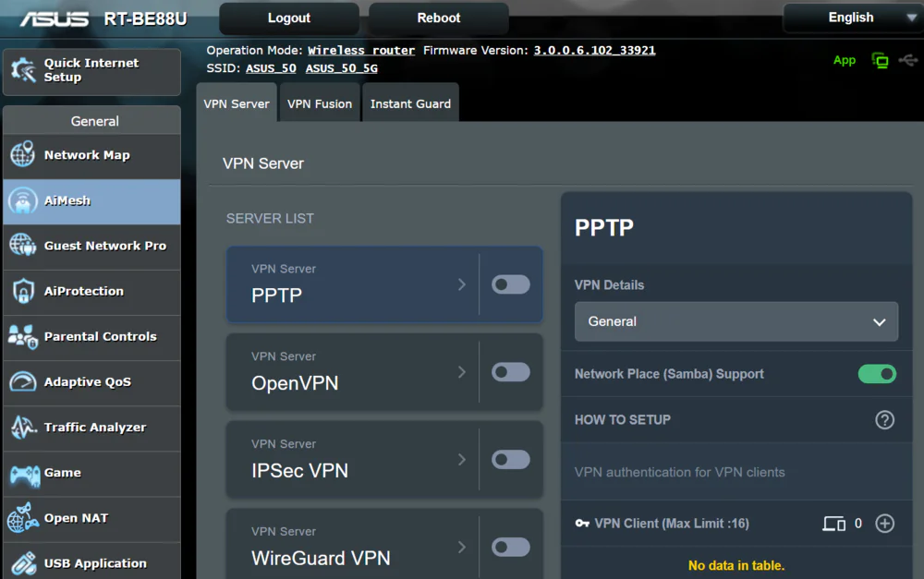Image resolution: width=924 pixels, height=579 pixels.
Task: Select the AiMesh icon in sidebar
Action: click(22, 200)
